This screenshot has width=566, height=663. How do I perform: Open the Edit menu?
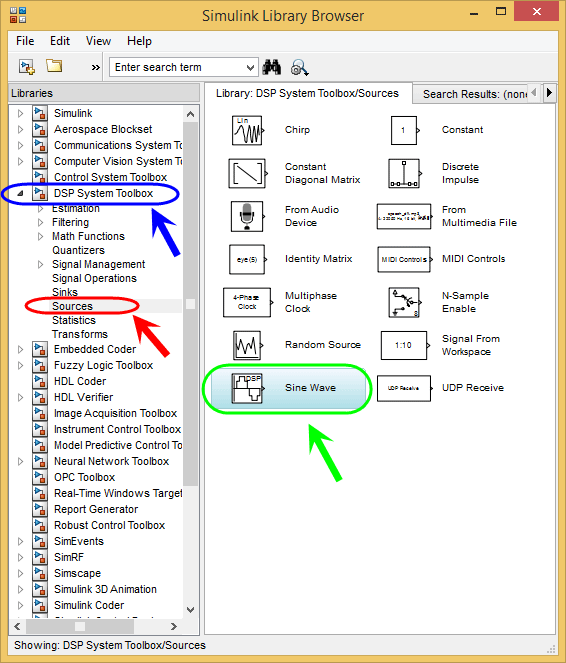click(x=60, y=41)
